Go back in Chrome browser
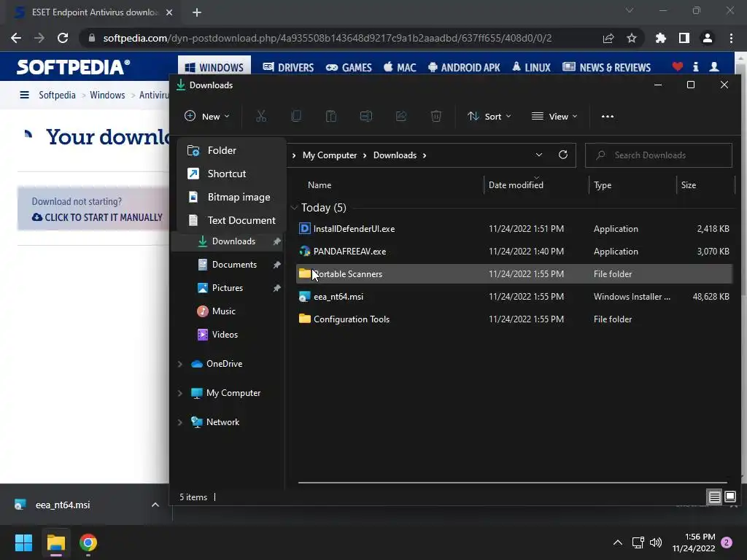This screenshot has height=560, width=747. (x=16, y=38)
